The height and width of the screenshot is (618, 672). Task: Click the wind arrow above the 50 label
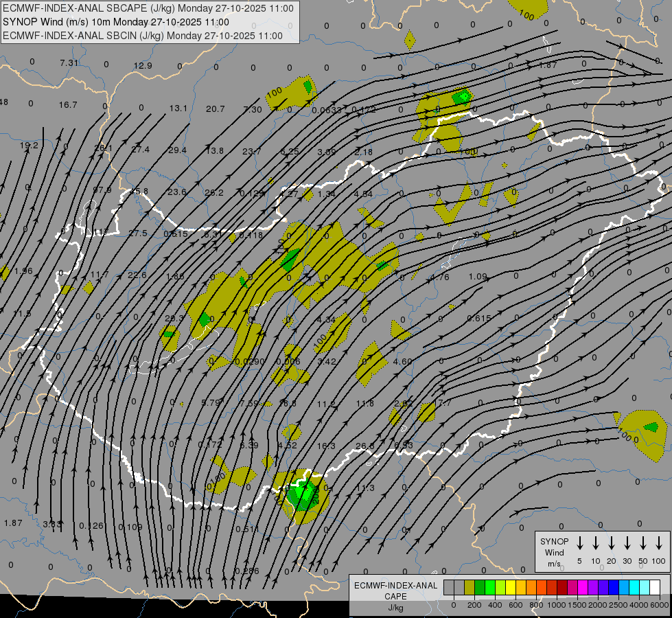(643, 543)
